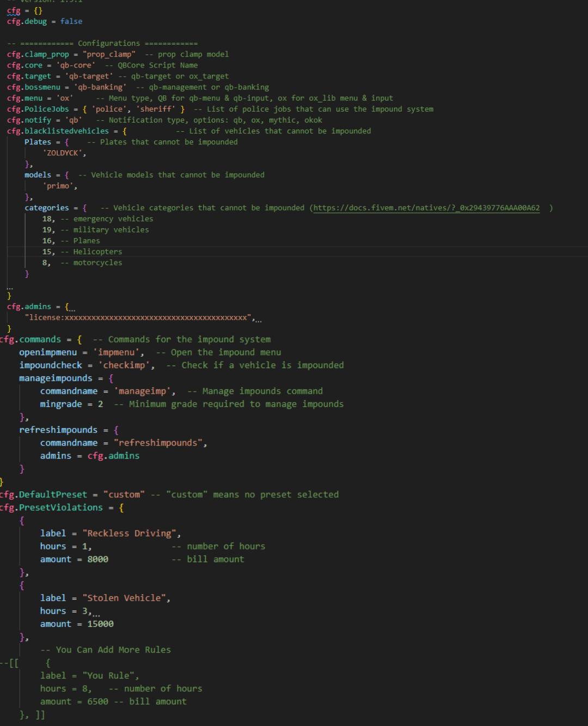Click category 19 military vehicles line
This screenshot has height=726, width=588.
tap(95, 230)
